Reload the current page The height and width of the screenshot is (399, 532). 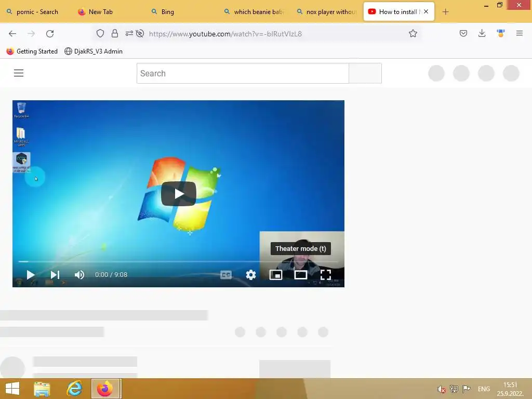click(x=50, y=34)
